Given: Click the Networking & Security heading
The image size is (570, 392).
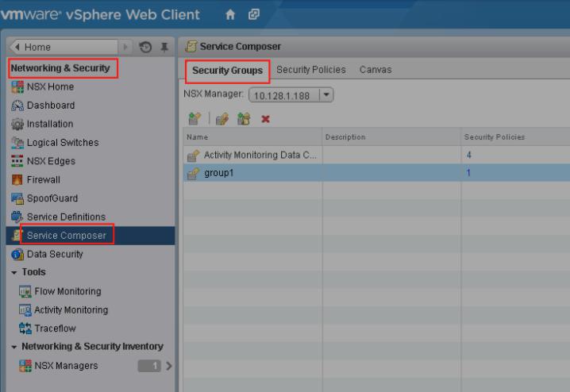Looking at the screenshot, I should [60, 68].
